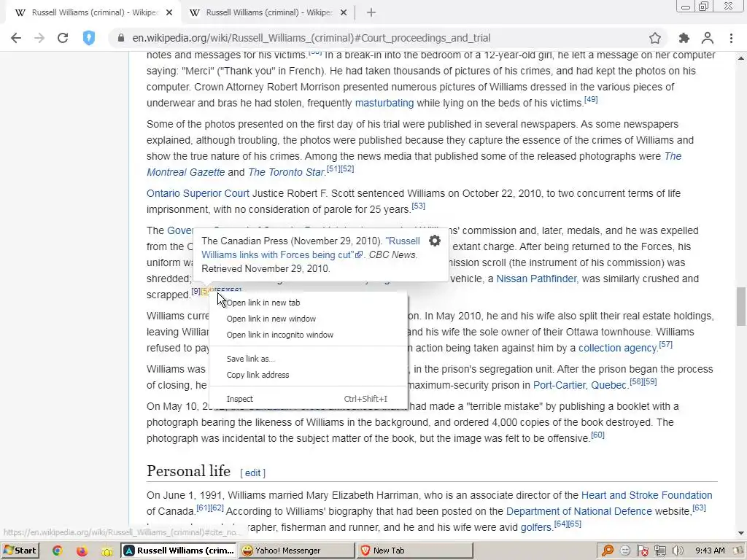Screen dimensions: 747x560
Task: Close the first Russell Williams tab
Action: (169, 13)
